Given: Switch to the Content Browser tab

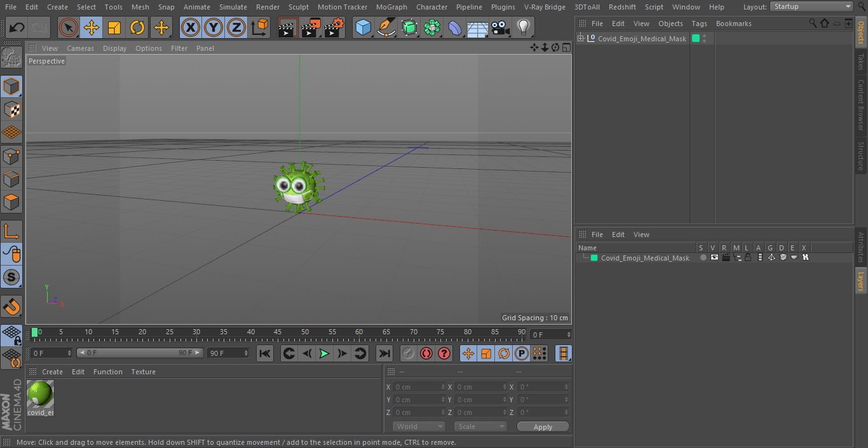Looking at the screenshot, I should tap(861, 104).
